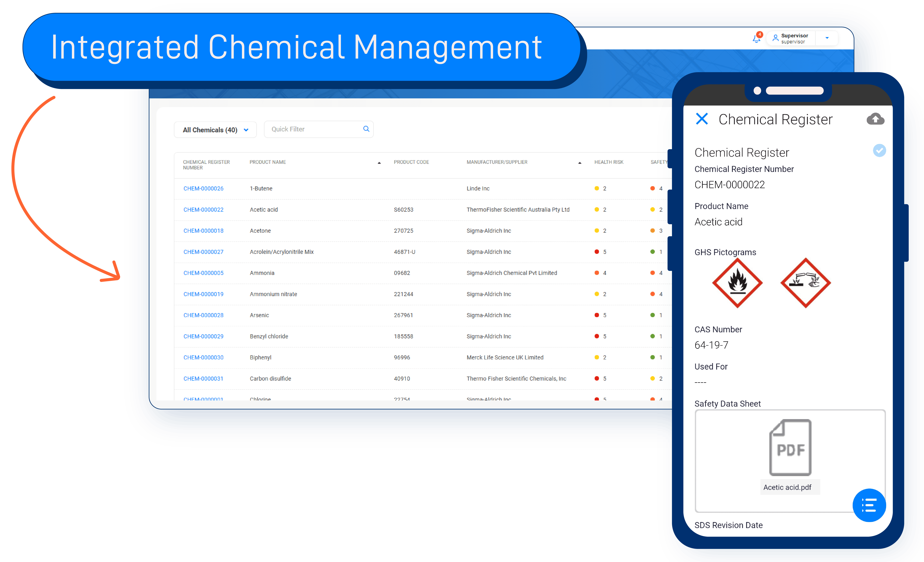The image size is (924, 562).
Task: Click the Chemical Register Number column header
Action: coord(206,165)
